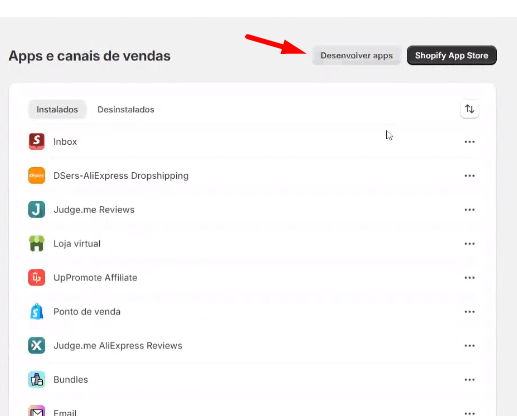Open the Ponto de venda app name
Viewport: 517px width, 416px height.
coord(87,312)
